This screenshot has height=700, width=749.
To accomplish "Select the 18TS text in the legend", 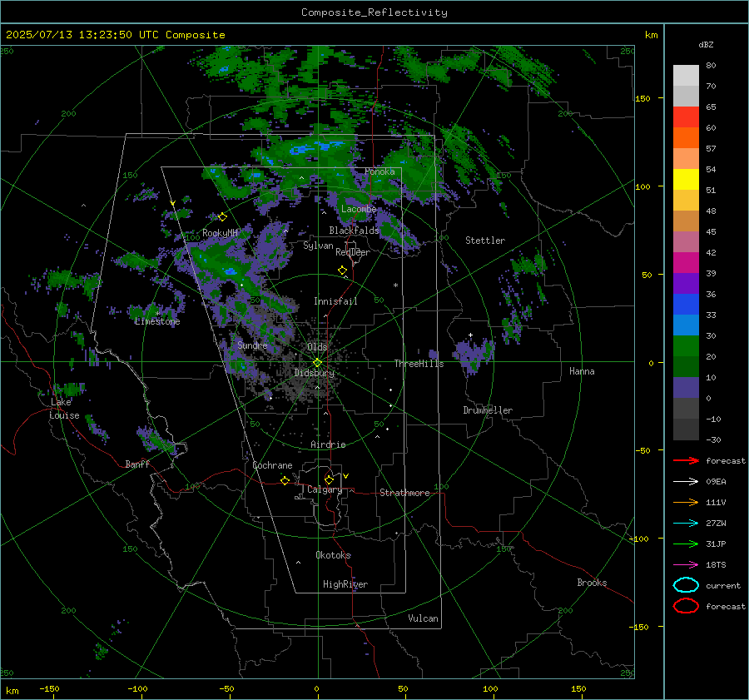I will (x=716, y=565).
